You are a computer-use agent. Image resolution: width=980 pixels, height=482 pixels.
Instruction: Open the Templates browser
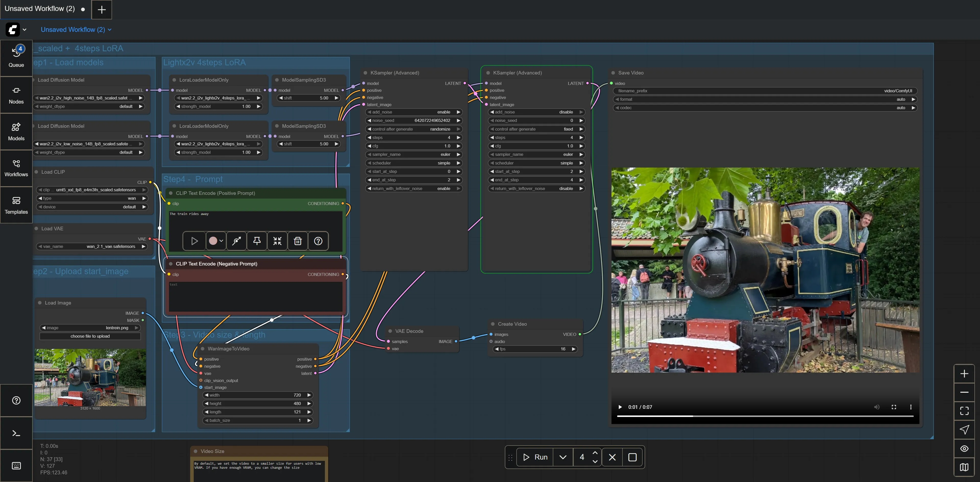[x=16, y=205]
